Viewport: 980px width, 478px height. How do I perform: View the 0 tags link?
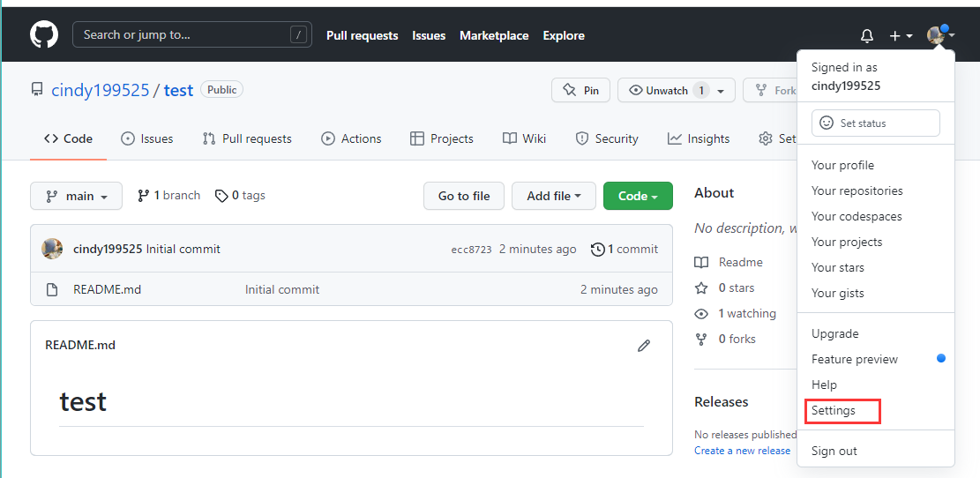[240, 196]
